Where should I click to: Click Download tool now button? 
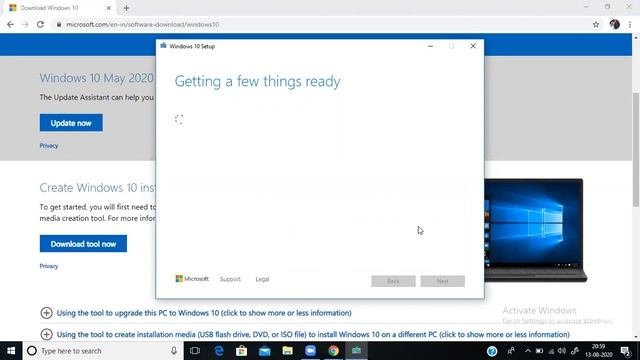tap(83, 244)
